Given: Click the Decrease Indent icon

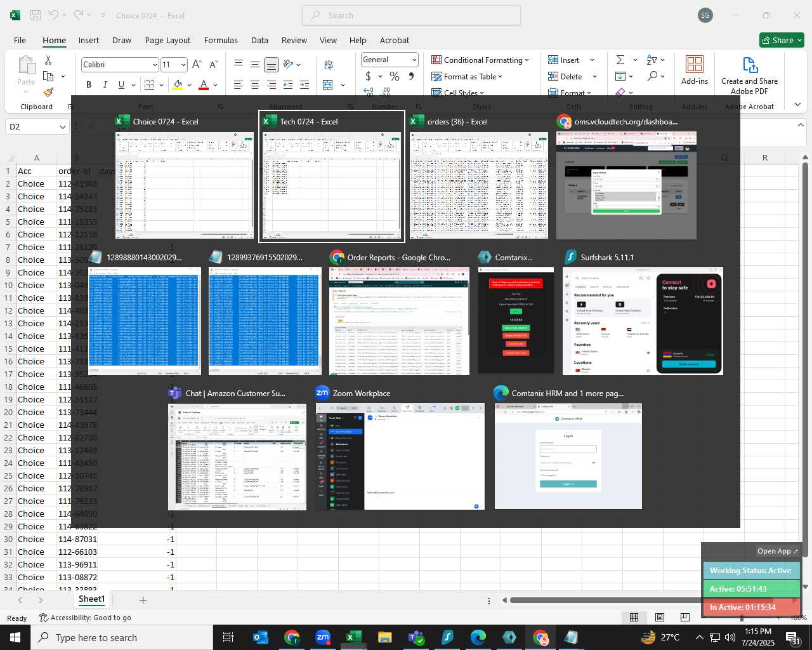Looking at the screenshot, I should [x=288, y=84].
